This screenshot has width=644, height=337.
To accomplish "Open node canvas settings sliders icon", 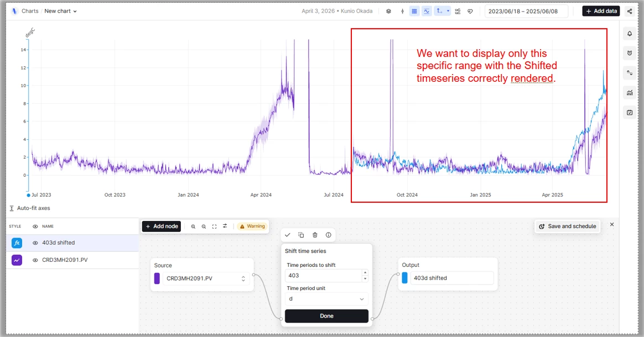I will click(225, 226).
